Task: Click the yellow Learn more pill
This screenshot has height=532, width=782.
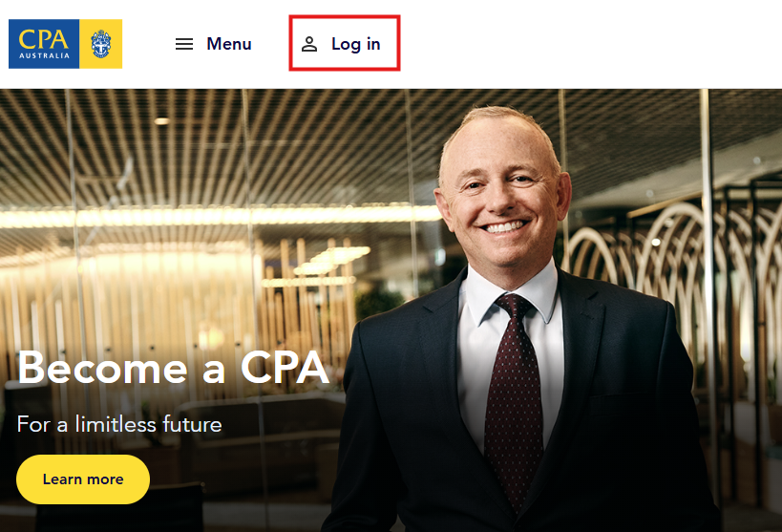Action: 83,479
